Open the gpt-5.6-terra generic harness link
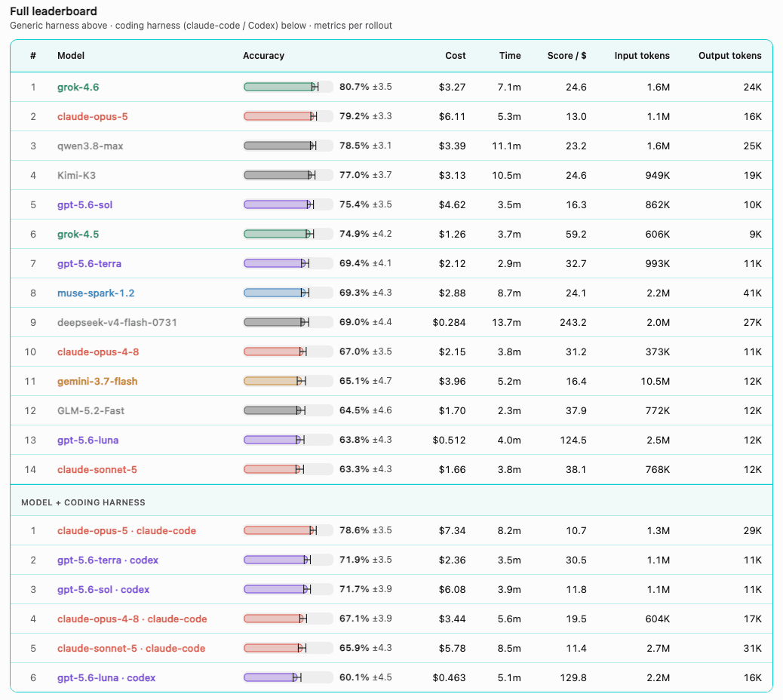 click(89, 264)
